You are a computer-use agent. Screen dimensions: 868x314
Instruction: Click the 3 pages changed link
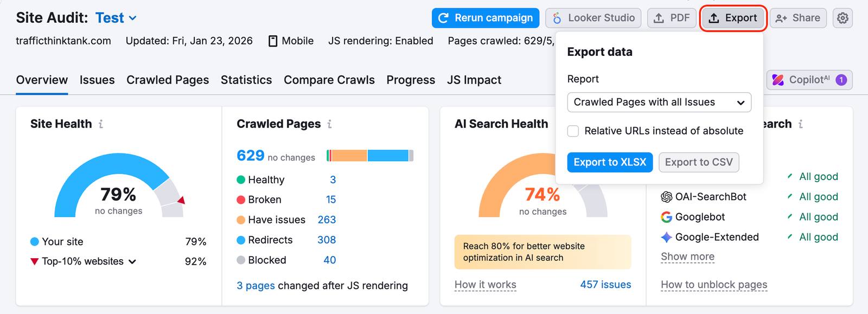256,285
